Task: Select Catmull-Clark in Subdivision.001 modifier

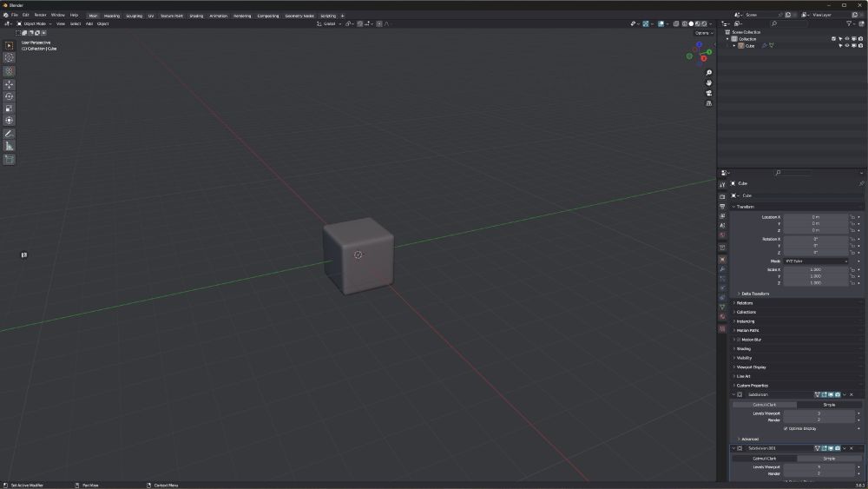Action: pyautogui.click(x=765, y=459)
